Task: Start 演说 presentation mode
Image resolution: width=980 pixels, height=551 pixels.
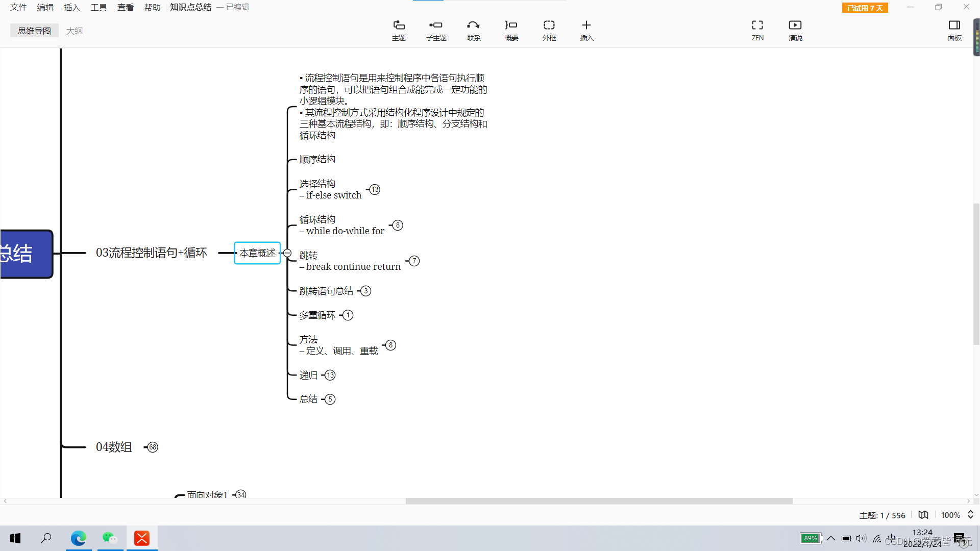Action: click(x=795, y=30)
